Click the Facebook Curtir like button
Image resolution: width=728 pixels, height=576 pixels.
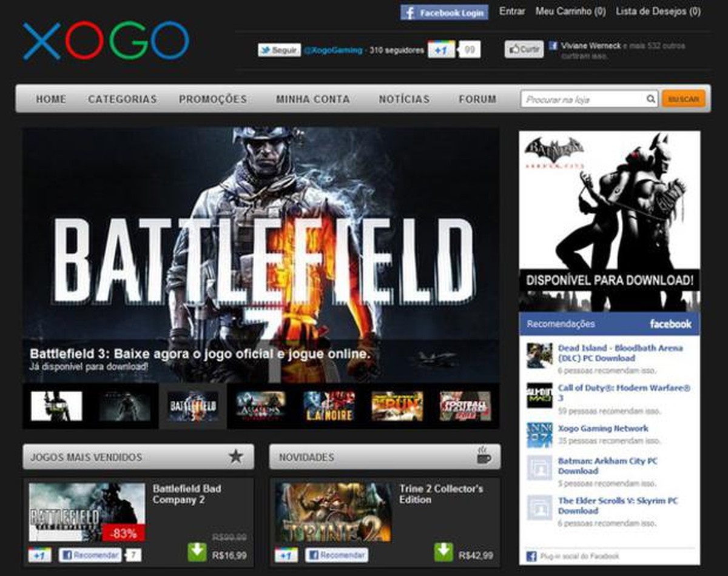[524, 50]
